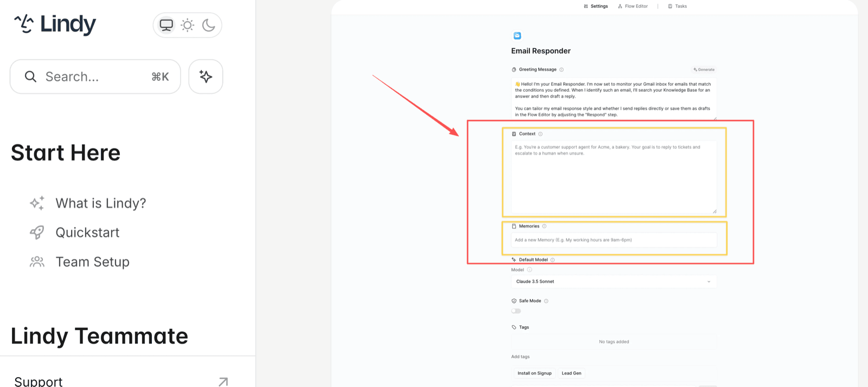
Task: Click the info icon next to Context
Action: point(540,134)
